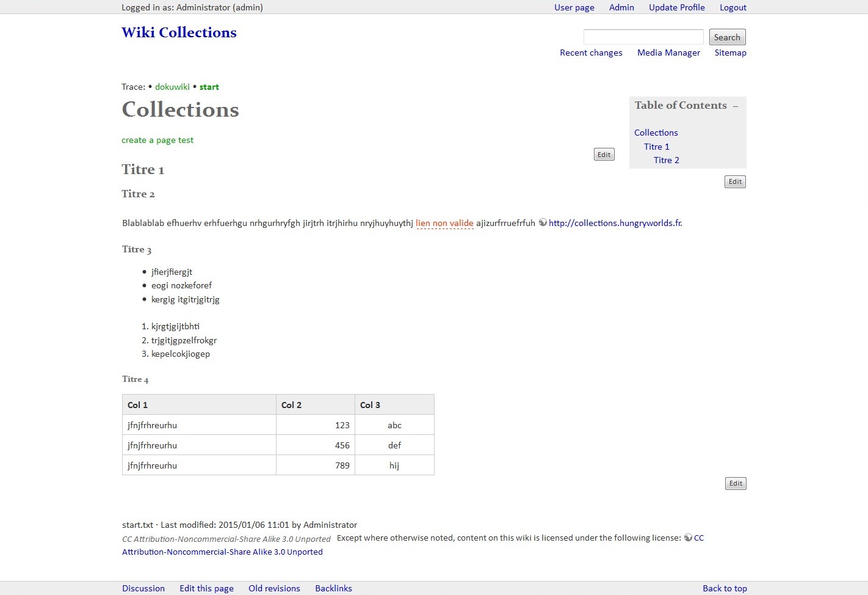Screen dimensions: 868x595
Task: Open the Sitemap page
Action: (730, 53)
